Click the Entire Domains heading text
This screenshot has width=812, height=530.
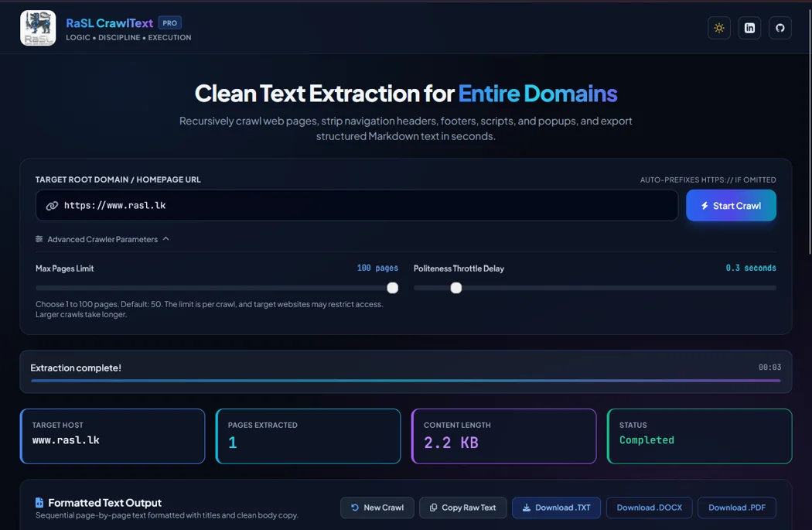(x=537, y=94)
